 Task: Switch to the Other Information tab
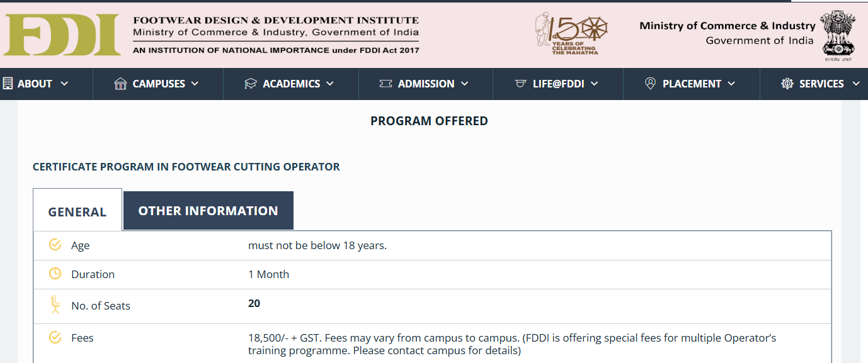(x=208, y=211)
